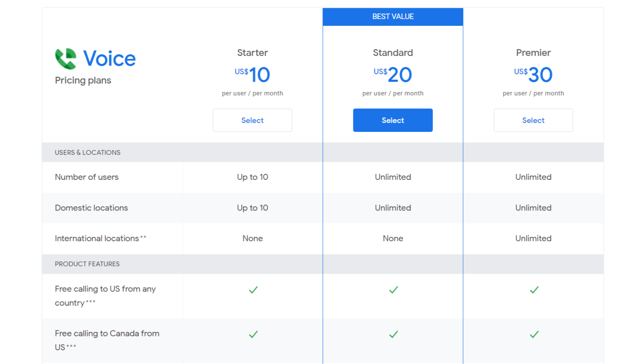Click Starter checkmark for free calling to US
Screen dimensions: 644x364
pyautogui.click(x=253, y=290)
